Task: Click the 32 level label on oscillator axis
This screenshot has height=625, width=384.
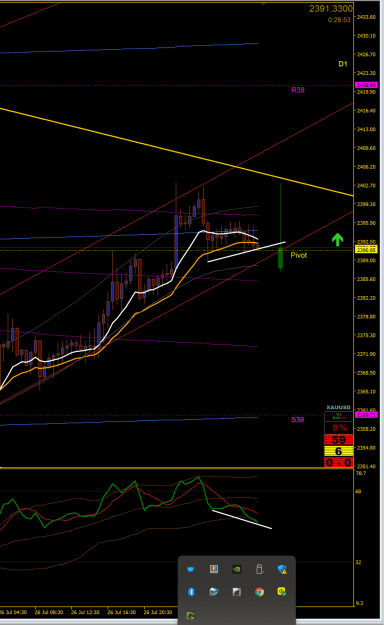Action: pos(358,562)
